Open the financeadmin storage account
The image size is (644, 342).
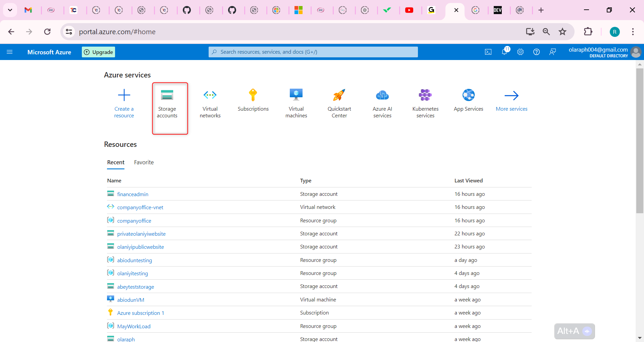click(132, 194)
